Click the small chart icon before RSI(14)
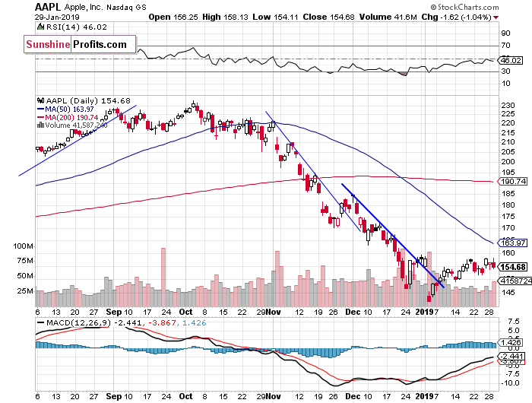The height and width of the screenshot is (403, 532). (41, 27)
